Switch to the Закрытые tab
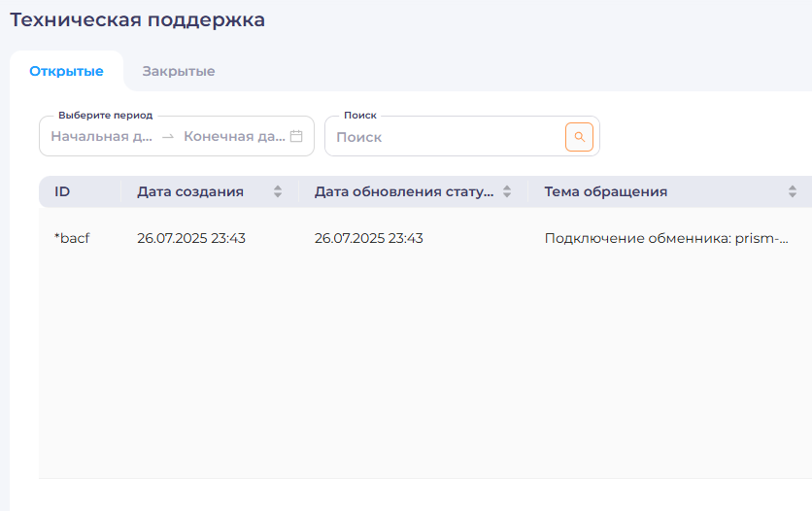The width and height of the screenshot is (812, 511). point(178,71)
